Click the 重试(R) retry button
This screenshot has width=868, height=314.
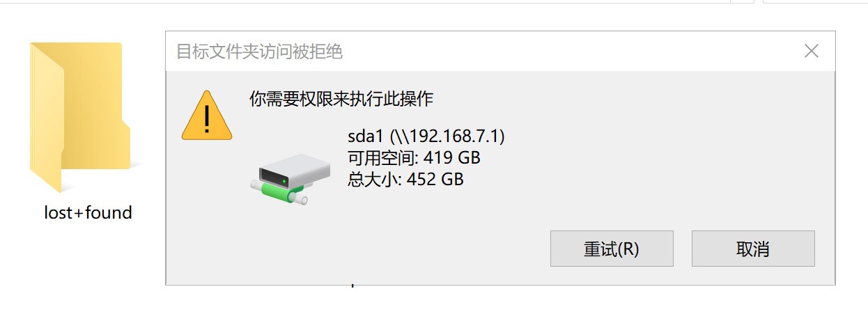click(x=612, y=249)
